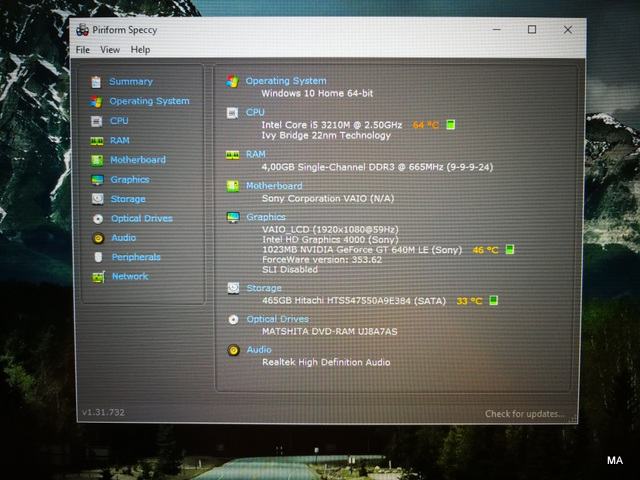Click 'MATSHITA DVD-RAM UJ8A7AS' text
Image resolution: width=640 pixels, height=480 pixels.
pyautogui.click(x=330, y=331)
